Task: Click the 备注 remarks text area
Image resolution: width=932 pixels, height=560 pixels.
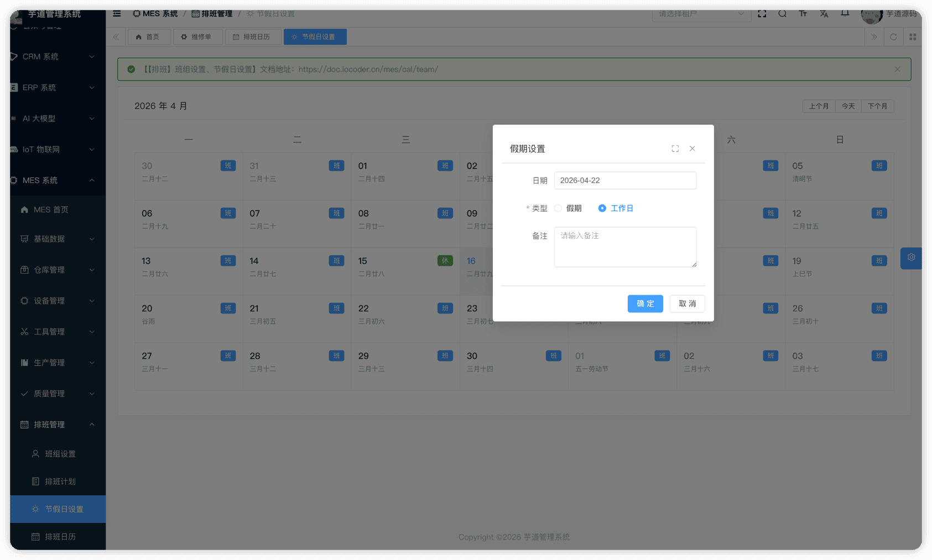Action: tap(625, 247)
